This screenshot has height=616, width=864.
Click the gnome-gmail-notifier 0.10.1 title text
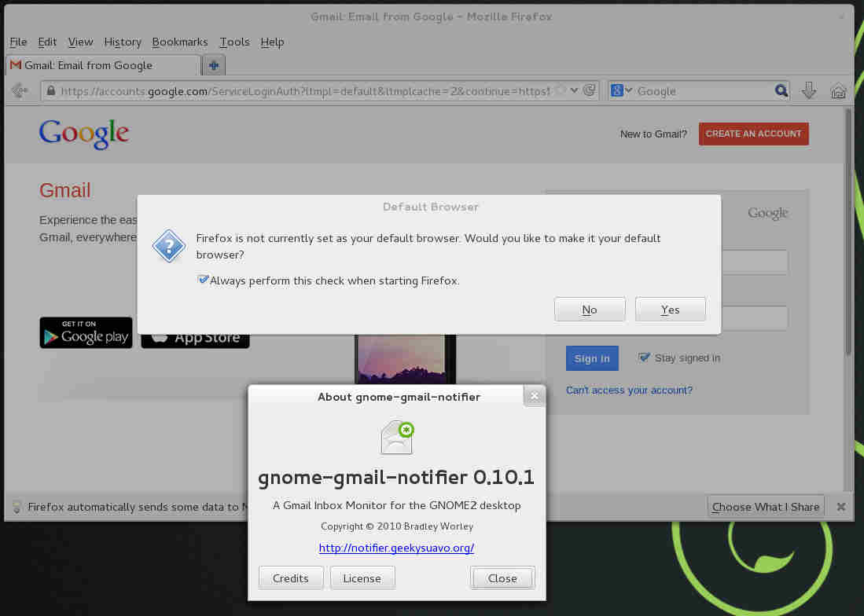[x=397, y=477]
